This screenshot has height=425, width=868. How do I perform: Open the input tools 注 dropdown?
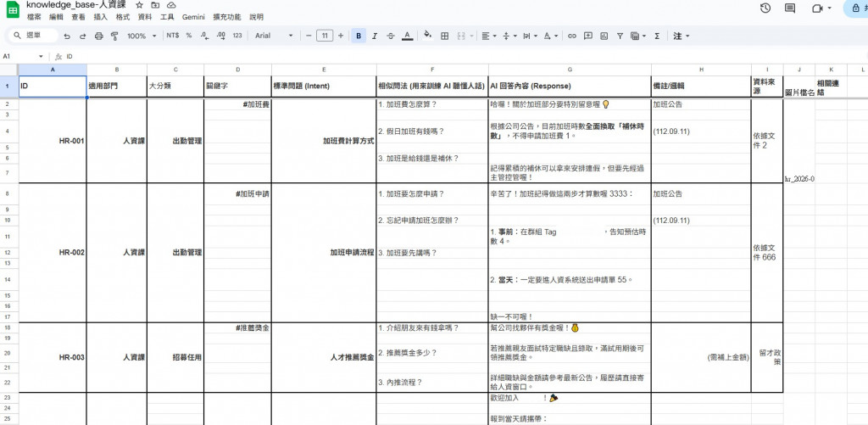pos(681,36)
